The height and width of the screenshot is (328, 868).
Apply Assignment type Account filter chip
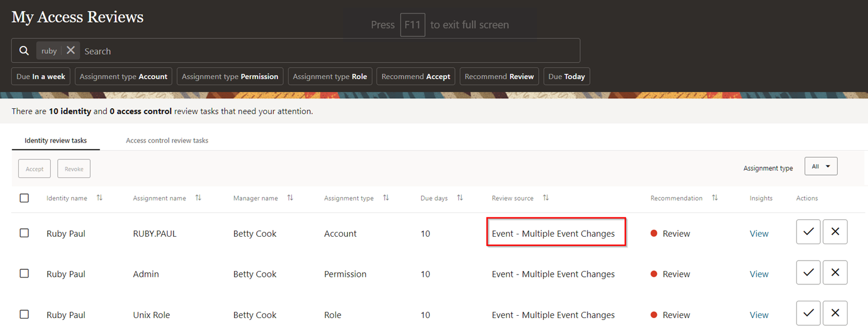click(x=123, y=76)
